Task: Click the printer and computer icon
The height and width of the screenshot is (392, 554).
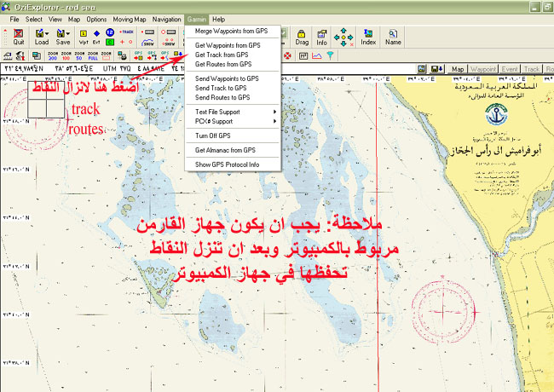Action: [122, 55]
